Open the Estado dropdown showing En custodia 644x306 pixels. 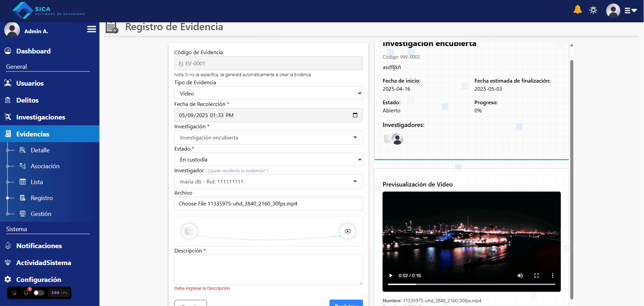(x=268, y=159)
